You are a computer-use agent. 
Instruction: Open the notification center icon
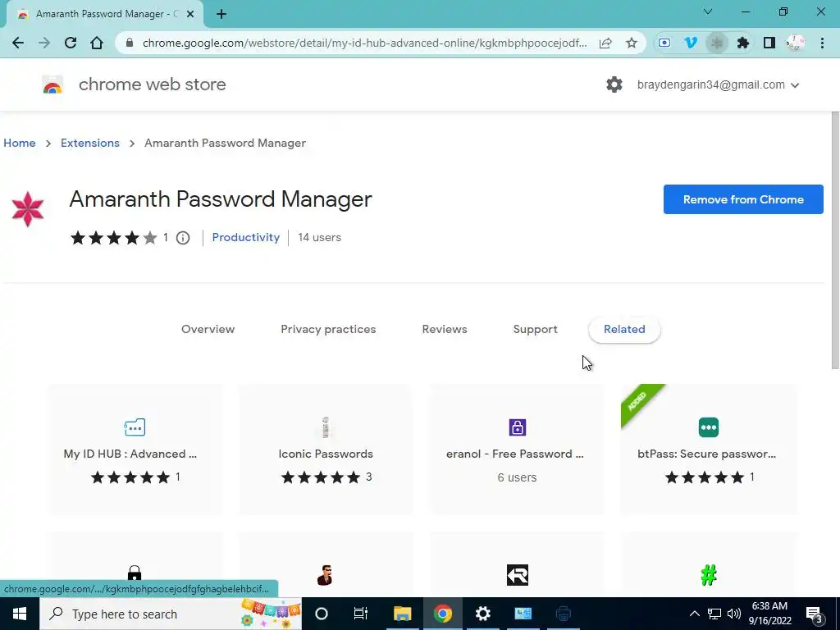click(x=814, y=614)
